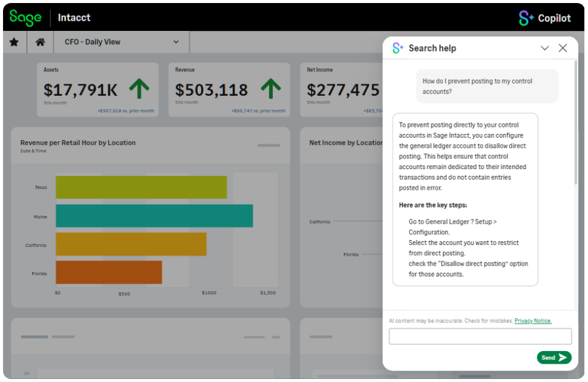588x382 pixels.
Task: Click the Florida bar in revenue chart
Action: pyautogui.click(x=109, y=272)
